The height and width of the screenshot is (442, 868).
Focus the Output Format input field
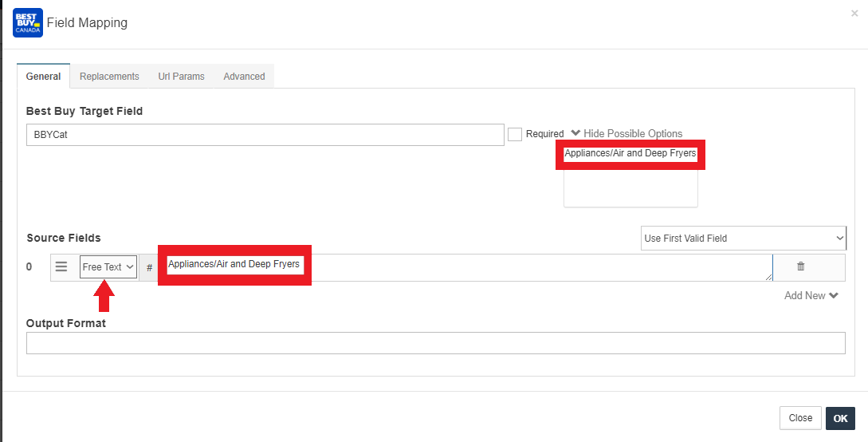(x=436, y=343)
